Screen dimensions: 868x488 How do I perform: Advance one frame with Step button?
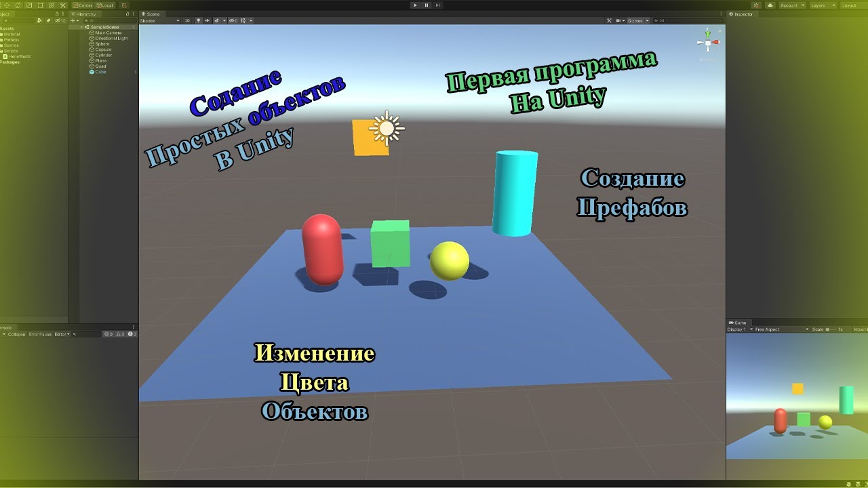[x=438, y=5]
